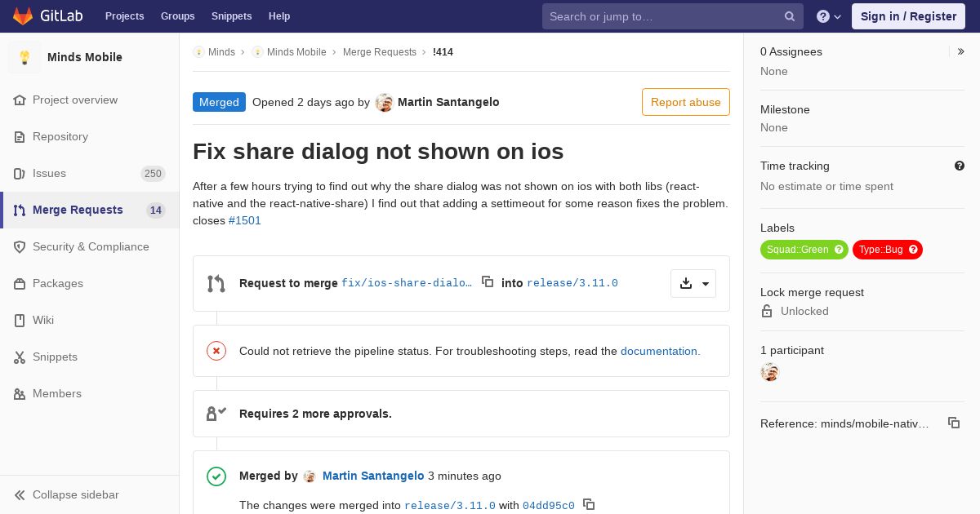Click the failed pipeline status icon
Screen dimensions: 980x514
point(216,351)
